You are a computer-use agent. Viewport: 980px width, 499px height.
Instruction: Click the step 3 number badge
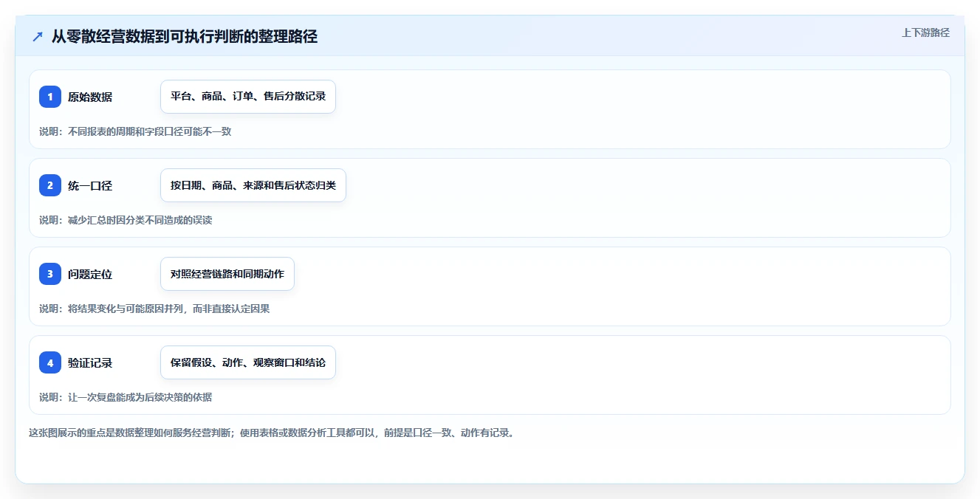[50, 274]
